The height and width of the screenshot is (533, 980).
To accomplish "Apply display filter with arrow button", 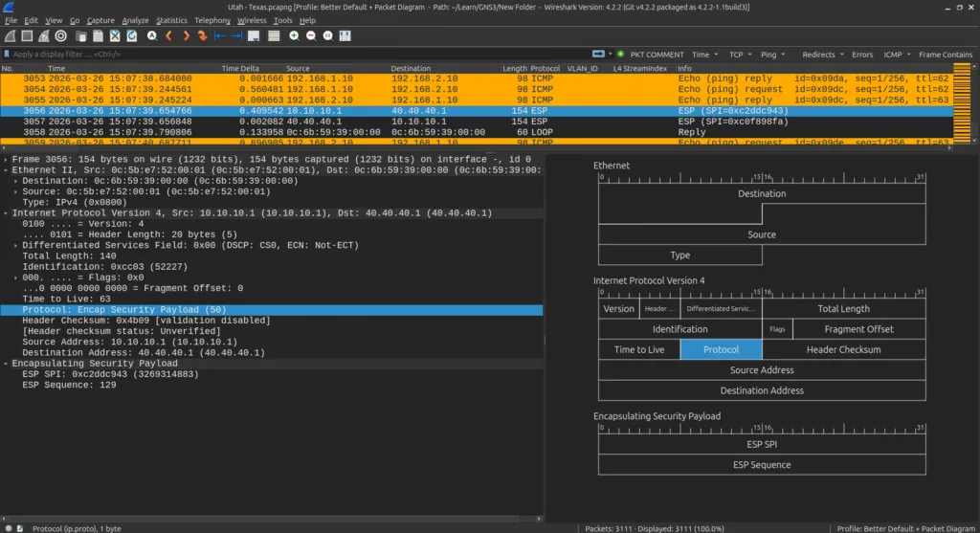I will coord(598,55).
